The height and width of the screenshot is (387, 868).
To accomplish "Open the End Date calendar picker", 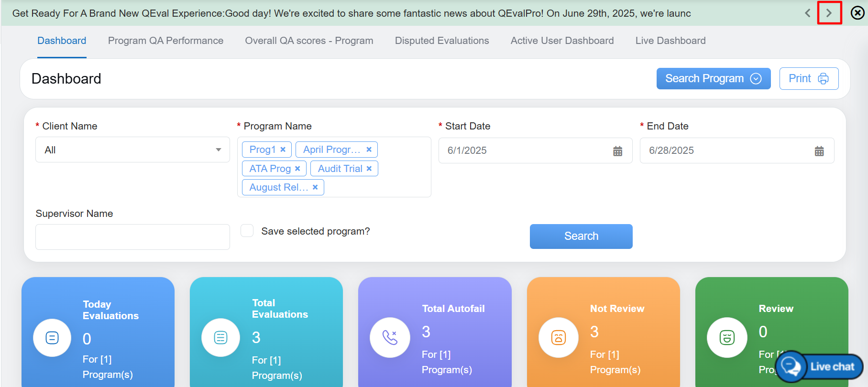I will (819, 151).
